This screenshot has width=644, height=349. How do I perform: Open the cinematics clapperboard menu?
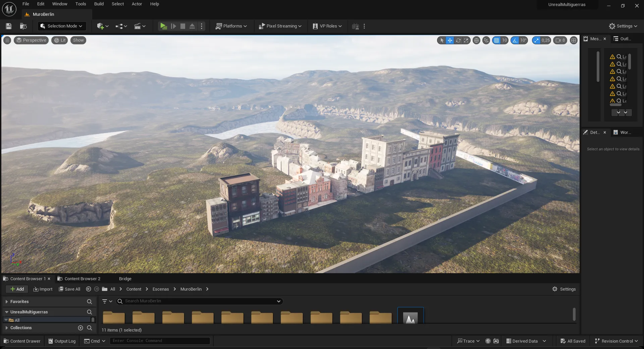[140, 26]
